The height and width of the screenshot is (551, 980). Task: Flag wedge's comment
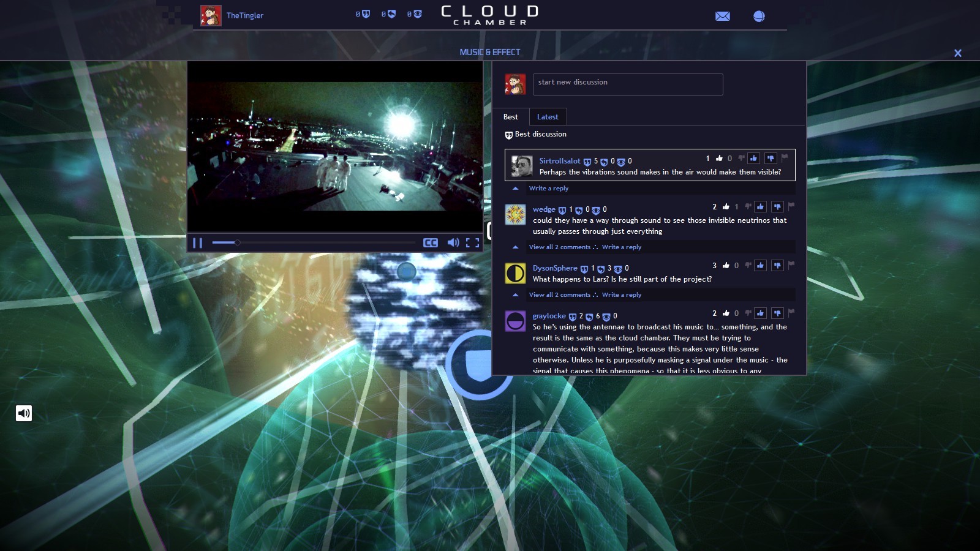click(791, 206)
